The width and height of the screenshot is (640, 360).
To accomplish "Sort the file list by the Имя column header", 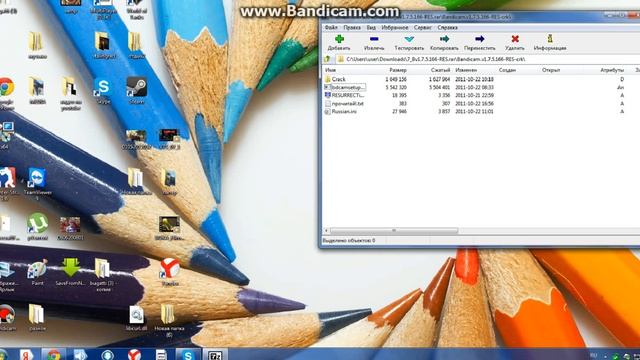I will (x=330, y=70).
